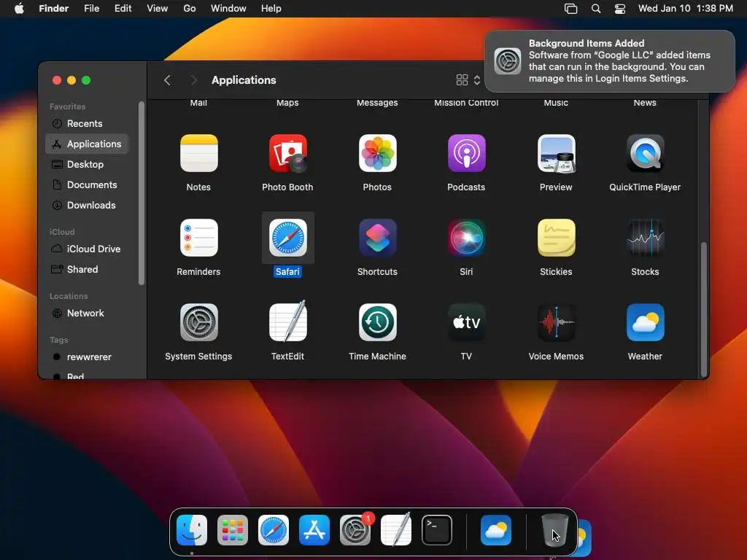Select Network under Locations
The width and height of the screenshot is (747, 560).
(88, 314)
